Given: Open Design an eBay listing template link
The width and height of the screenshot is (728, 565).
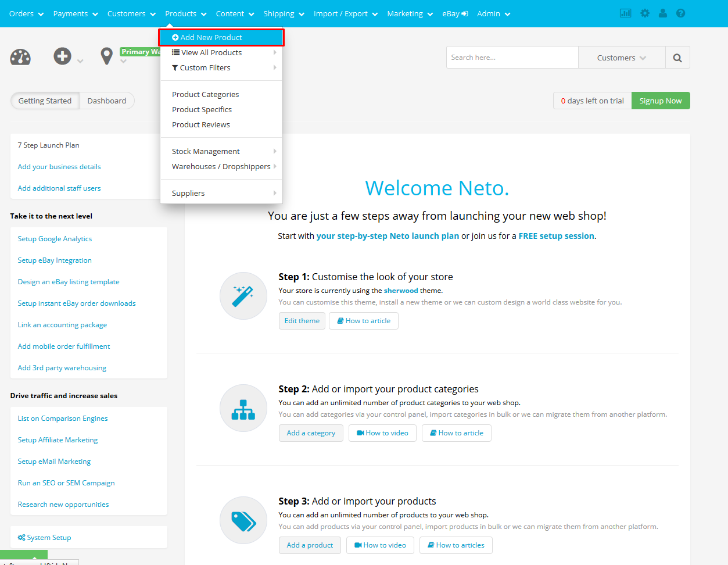Looking at the screenshot, I should point(69,282).
